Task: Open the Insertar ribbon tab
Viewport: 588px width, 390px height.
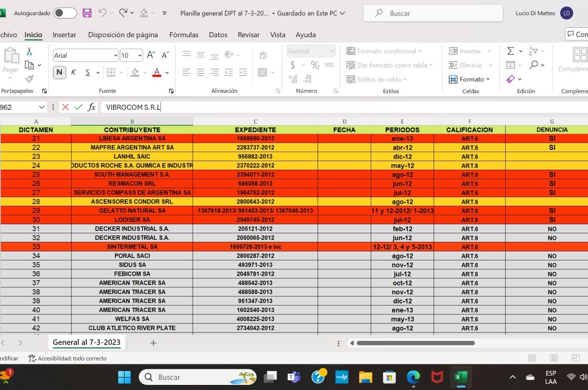Action: [x=64, y=34]
